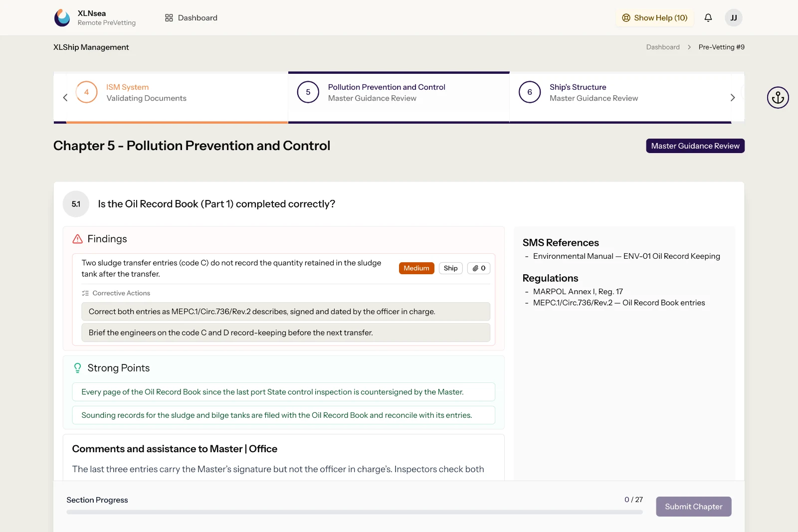The width and height of the screenshot is (798, 532).
Task: Click the Chapter 5 page title
Action: tap(192, 146)
